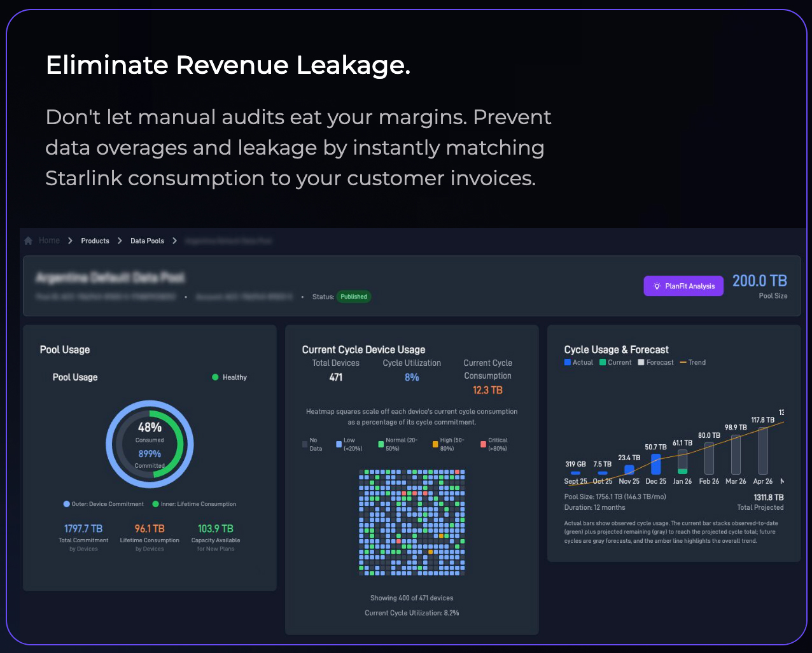Viewport: 812px width, 653px height.
Task: Click the Normal (20-50%) legend swatch
Action: [x=381, y=444]
